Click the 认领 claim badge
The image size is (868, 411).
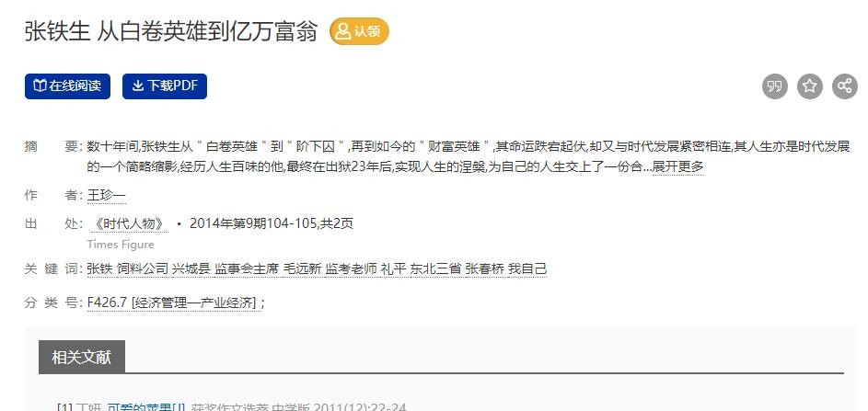click(x=359, y=31)
